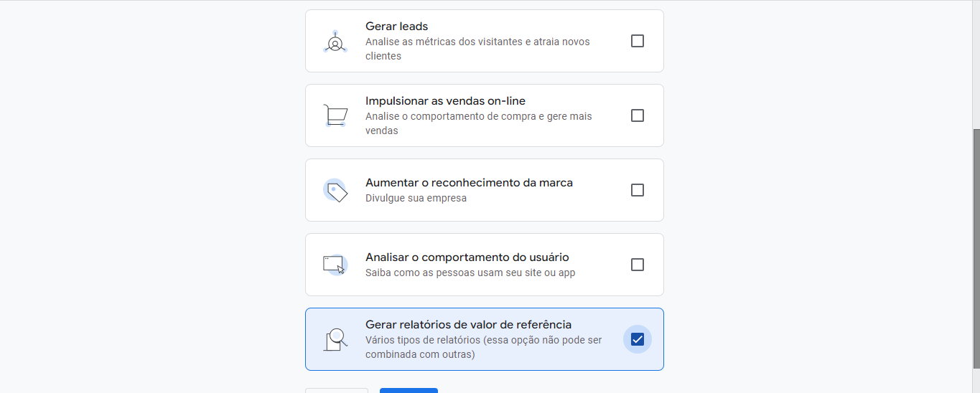Click Analisar o comportamento do usuário title
Image resolution: width=980 pixels, height=393 pixels.
(467, 257)
